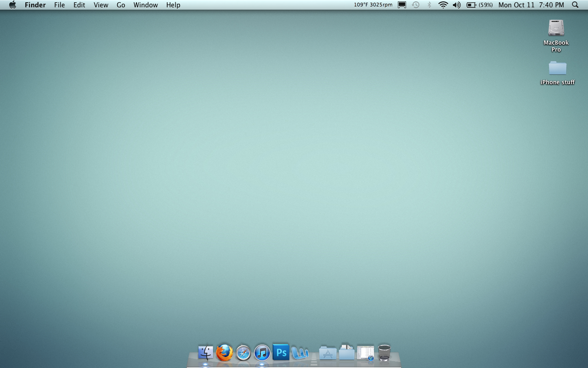Screen dimensions: 588x368
Task: Open the volume control in menu bar
Action: click(457, 5)
